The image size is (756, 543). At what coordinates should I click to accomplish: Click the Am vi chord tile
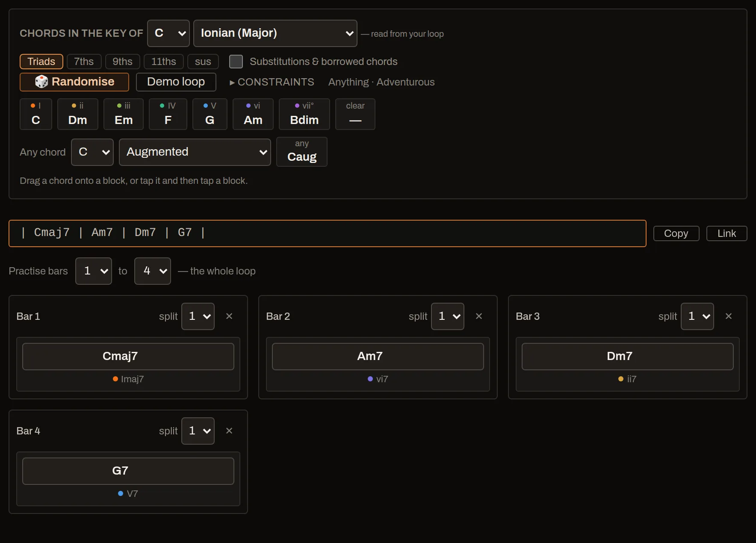point(253,114)
